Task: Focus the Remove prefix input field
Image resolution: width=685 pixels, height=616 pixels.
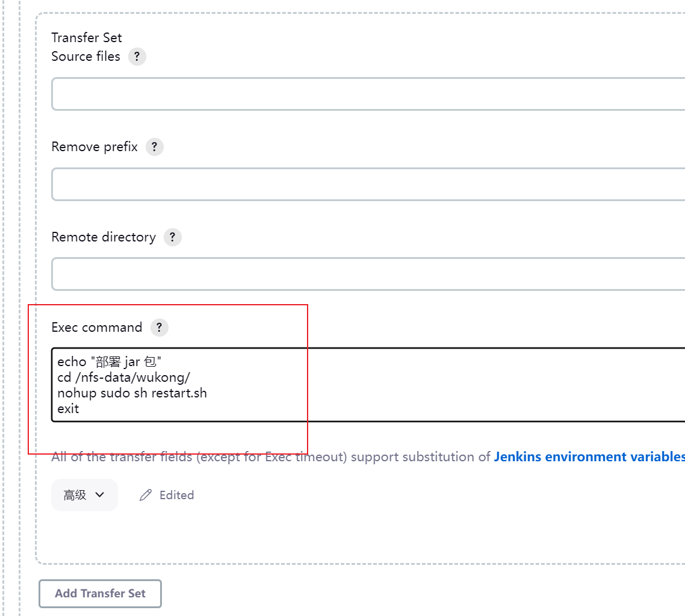Action: (x=367, y=184)
